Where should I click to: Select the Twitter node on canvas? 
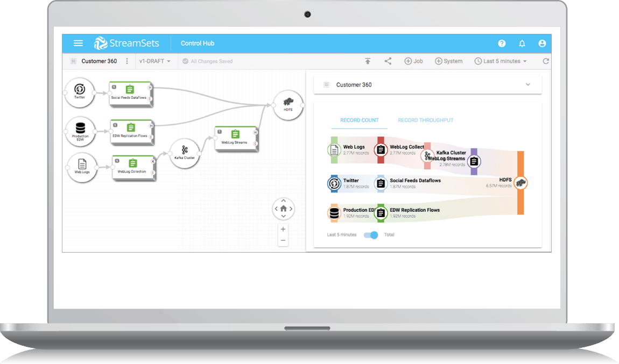point(79,92)
